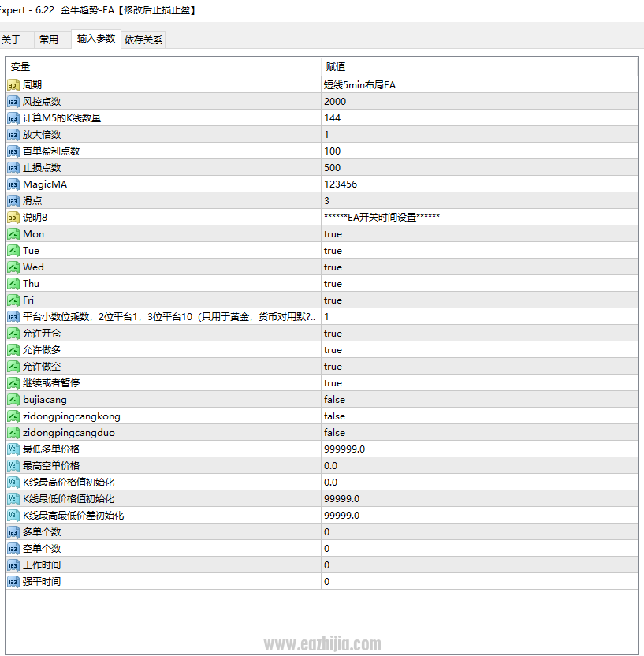Click the icon next to 计算M5的K线数量
644x656 pixels.
coord(13,118)
